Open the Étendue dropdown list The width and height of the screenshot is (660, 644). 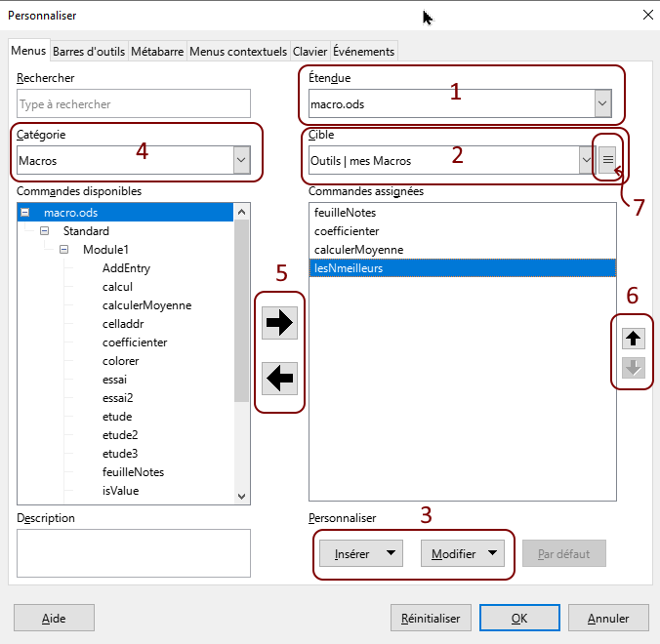603,103
